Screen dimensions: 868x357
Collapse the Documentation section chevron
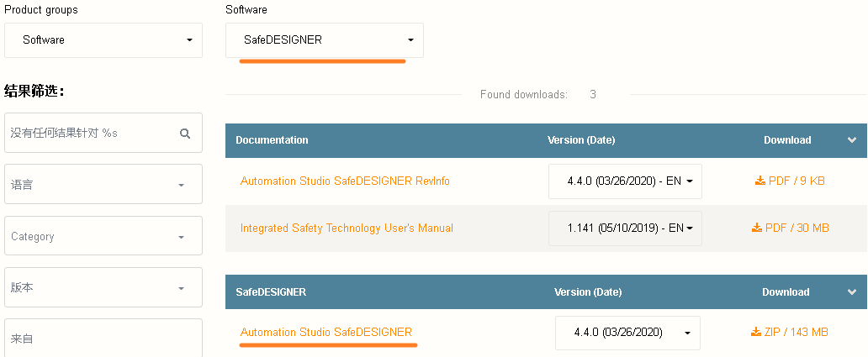852,140
